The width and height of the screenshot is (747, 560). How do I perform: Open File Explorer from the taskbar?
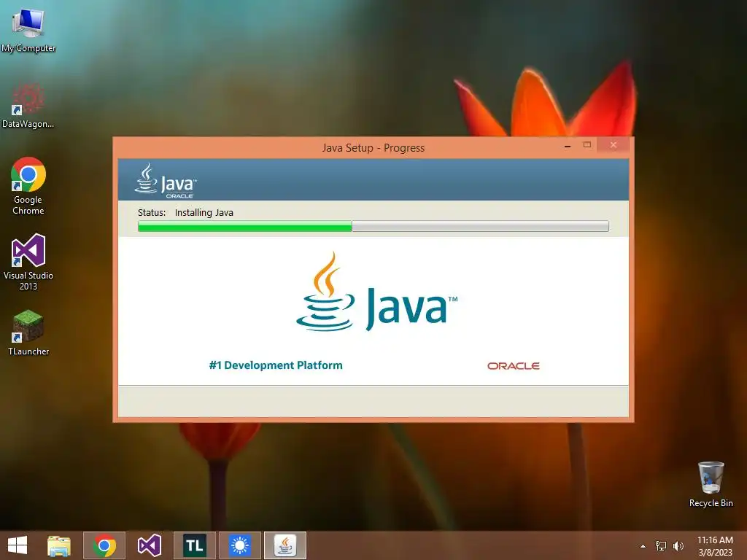pos(59,545)
